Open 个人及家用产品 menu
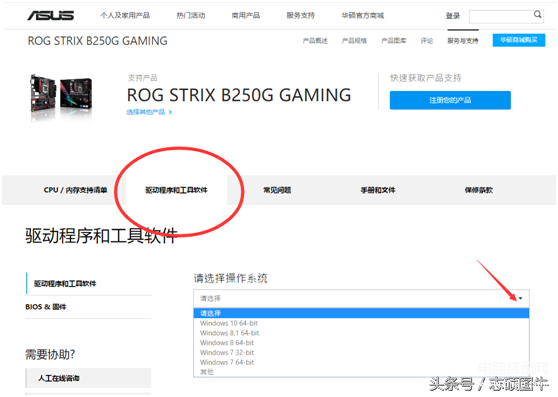The width and height of the screenshot is (558, 397). pos(125,15)
